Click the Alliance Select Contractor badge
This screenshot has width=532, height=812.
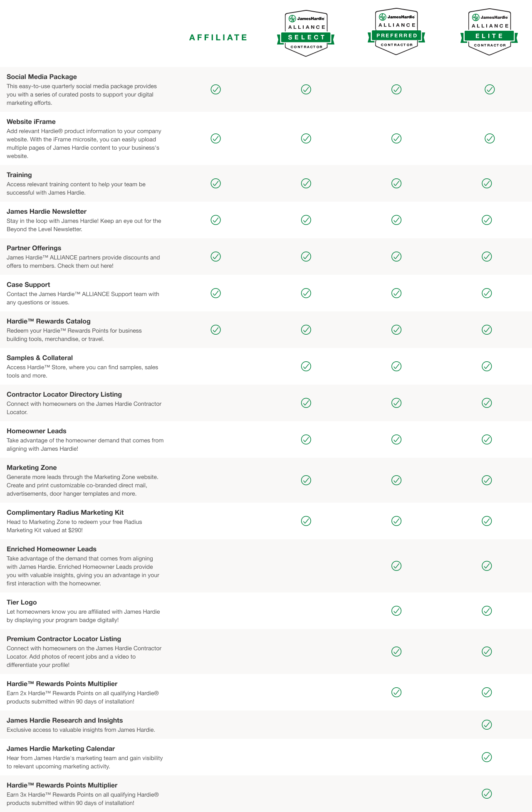click(306, 32)
